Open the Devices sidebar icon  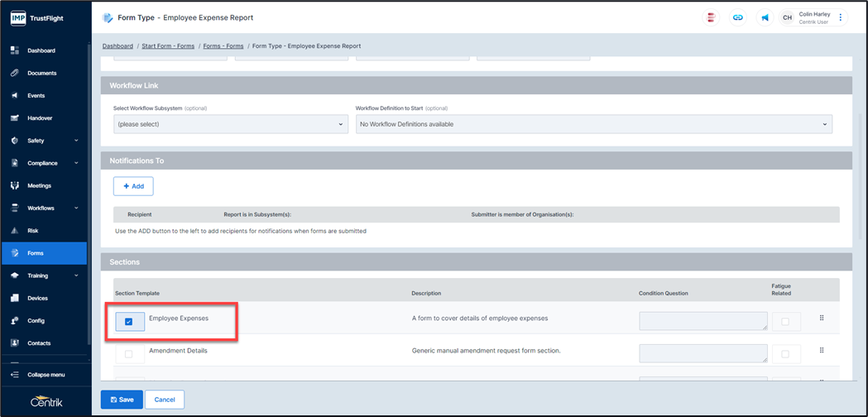15,298
